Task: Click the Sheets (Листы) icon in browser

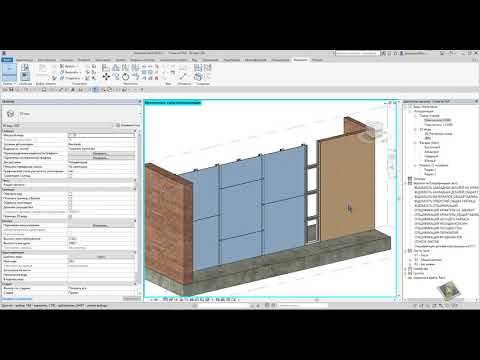Action: click(410, 250)
